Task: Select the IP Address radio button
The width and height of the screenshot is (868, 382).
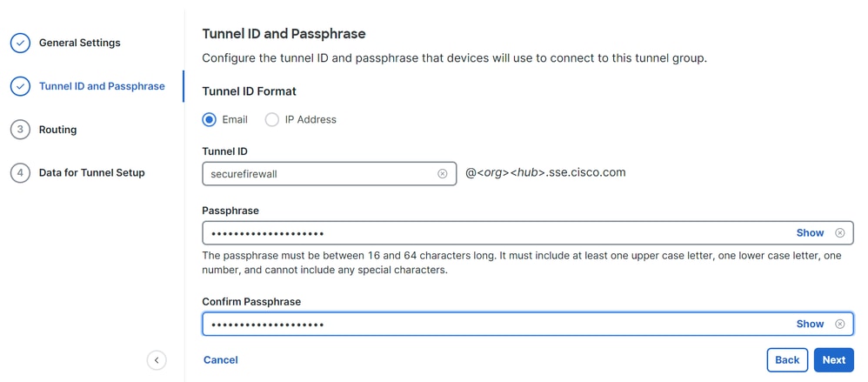Action: click(x=272, y=119)
